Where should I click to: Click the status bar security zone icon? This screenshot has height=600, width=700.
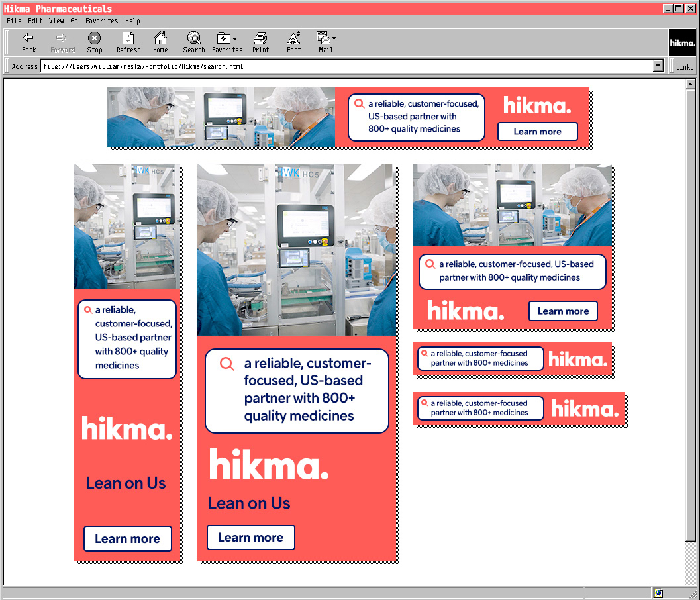[x=658, y=593]
